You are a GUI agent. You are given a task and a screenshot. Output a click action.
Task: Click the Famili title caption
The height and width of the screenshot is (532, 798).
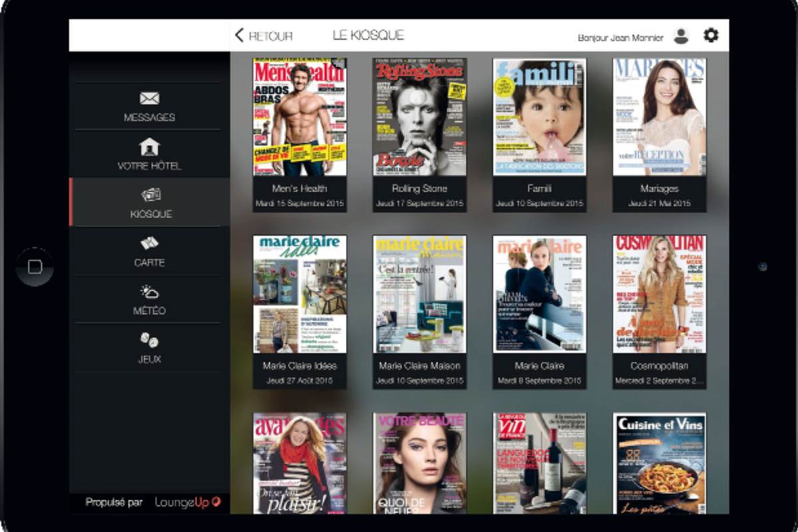pyautogui.click(x=539, y=189)
